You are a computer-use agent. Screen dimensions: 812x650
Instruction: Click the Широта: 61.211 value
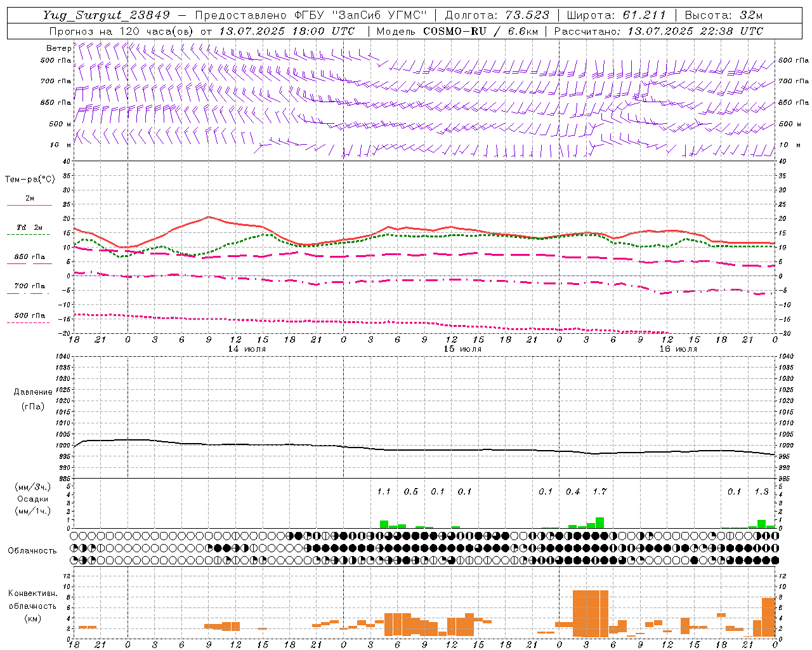(x=616, y=15)
